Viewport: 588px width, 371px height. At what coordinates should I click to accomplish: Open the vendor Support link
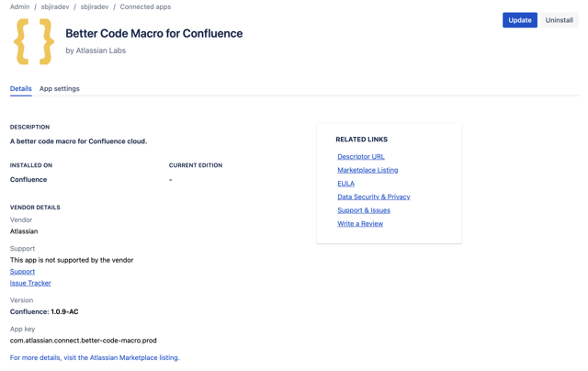click(x=22, y=272)
